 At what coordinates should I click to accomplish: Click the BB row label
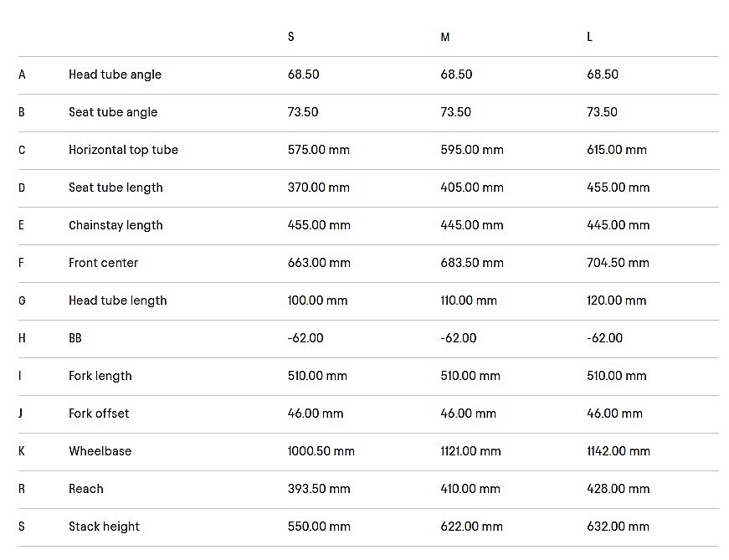point(75,338)
